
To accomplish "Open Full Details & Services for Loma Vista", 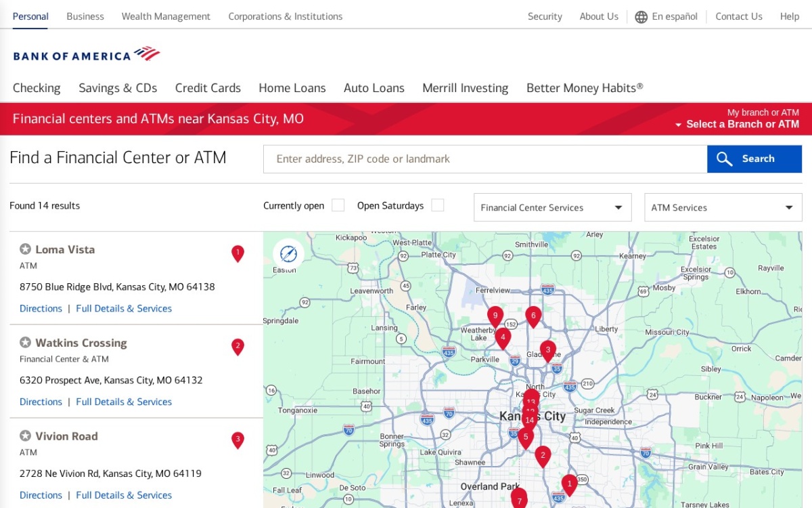I will [x=124, y=308].
